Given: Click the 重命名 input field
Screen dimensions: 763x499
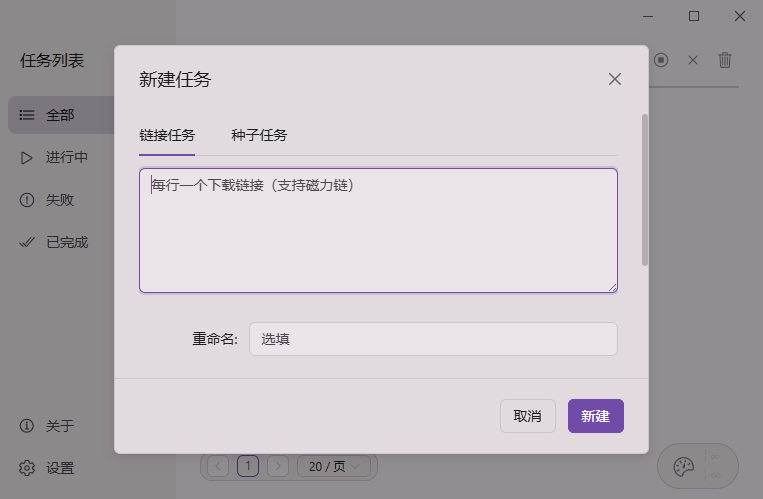Looking at the screenshot, I should [433, 339].
